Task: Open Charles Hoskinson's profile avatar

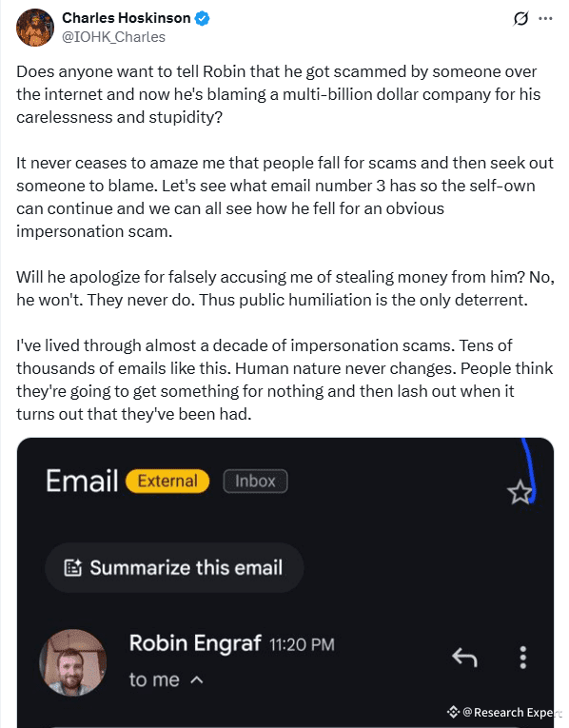Action: [x=35, y=28]
